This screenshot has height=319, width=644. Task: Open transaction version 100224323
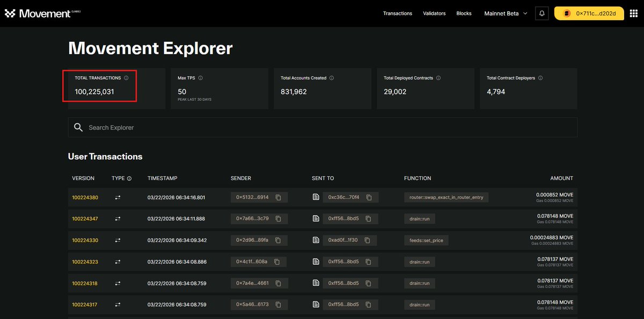click(85, 262)
